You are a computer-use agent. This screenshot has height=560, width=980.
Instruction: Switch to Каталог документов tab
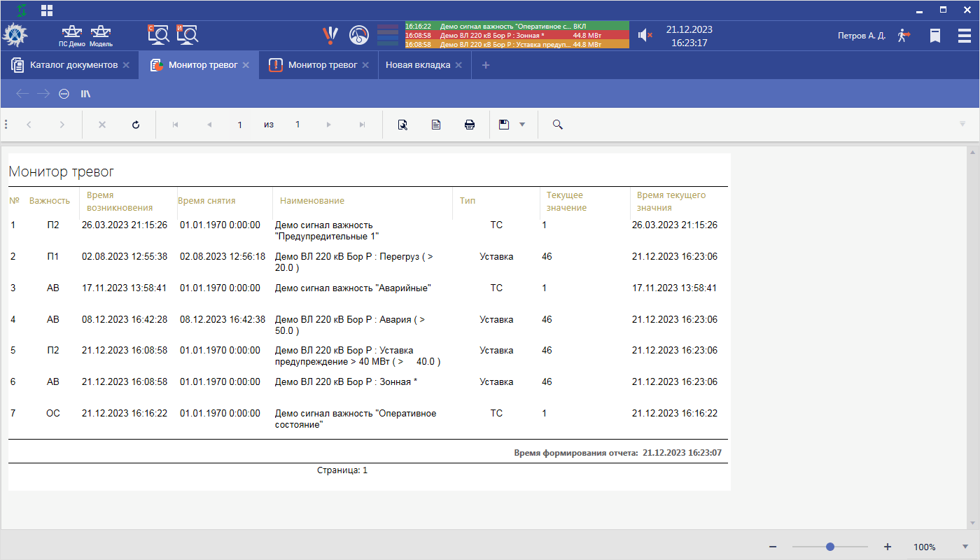(x=73, y=65)
